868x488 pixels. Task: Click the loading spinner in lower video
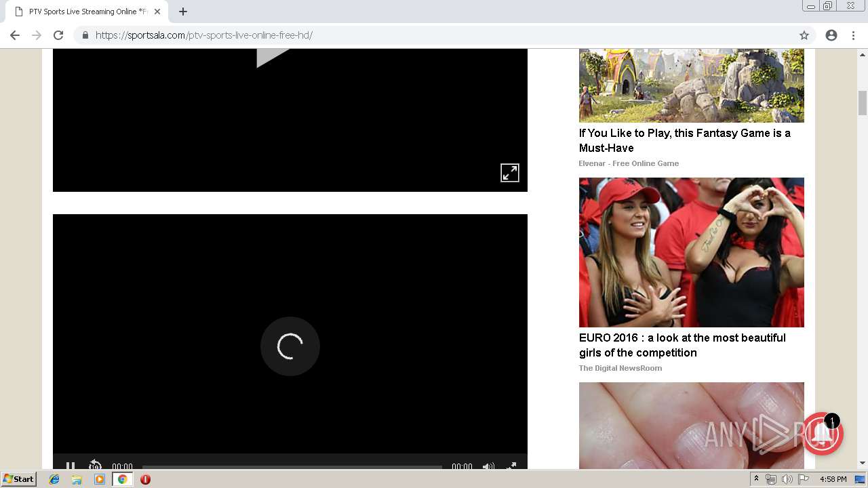tap(290, 346)
